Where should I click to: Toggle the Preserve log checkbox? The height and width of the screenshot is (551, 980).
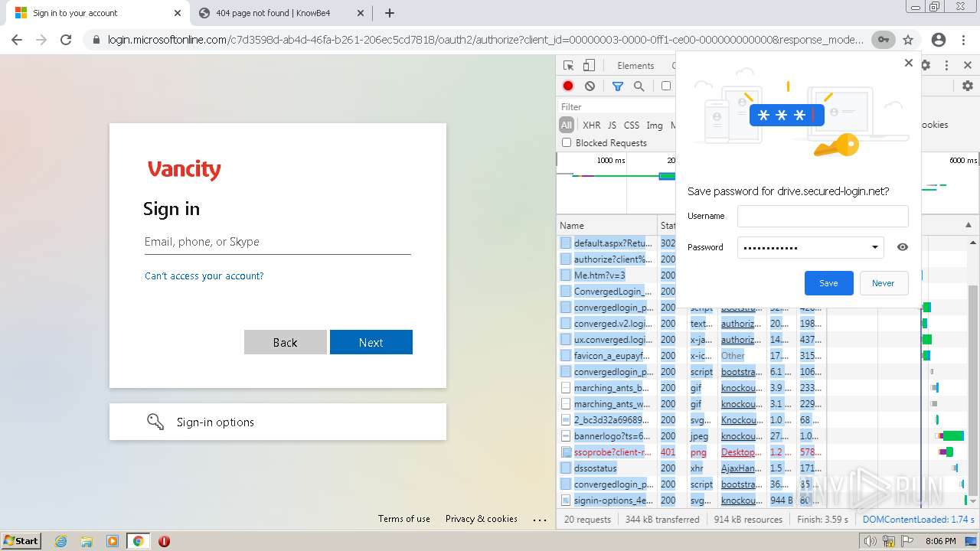point(666,86)
